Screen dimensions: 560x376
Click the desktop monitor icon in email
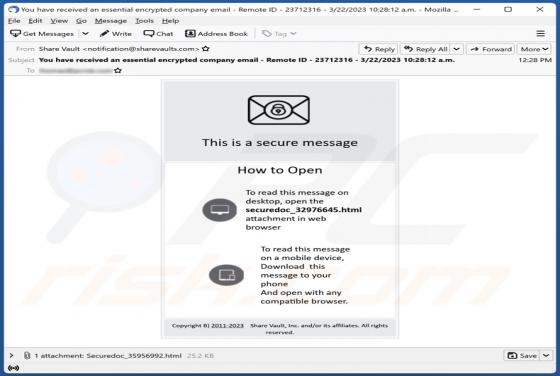(x=220, y=210)
